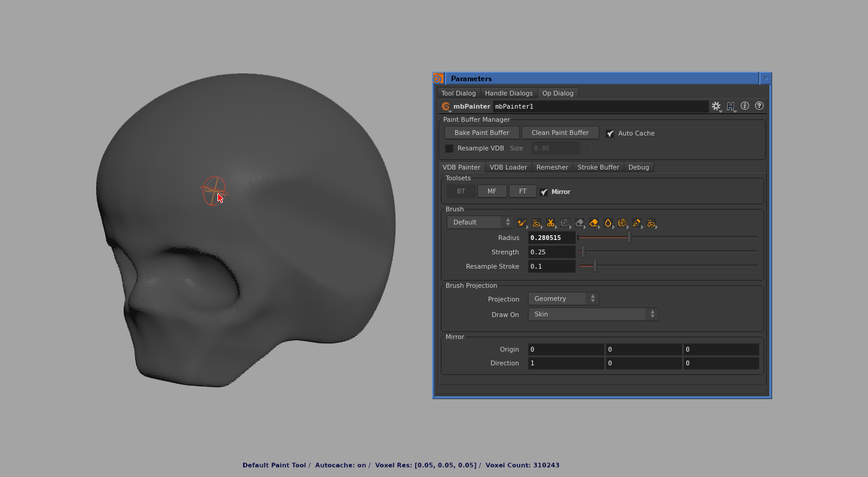Open the Draw On Skin dropdown

(593, 314)
